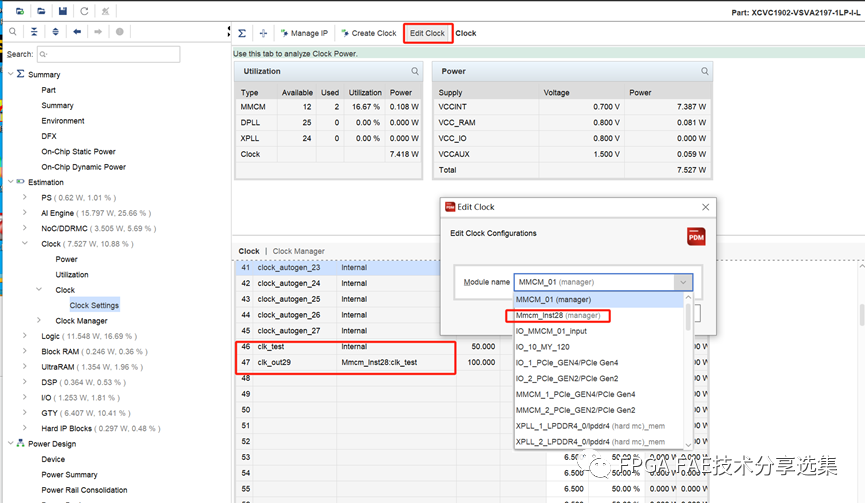
Task: Click the Search input field
Action: click(x=108, y=54)
